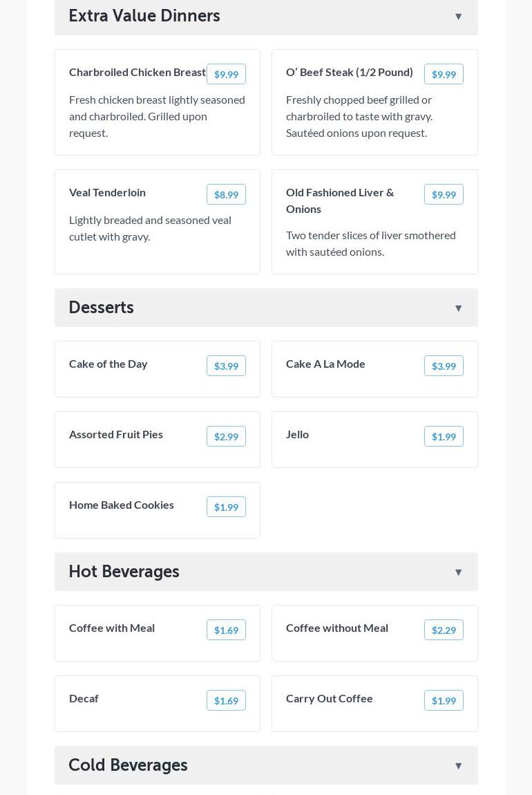This screenshot has width=532, height=795.
Task: Click the Charbroiled Chicken Breast $9.99 price
Action: click(x=226, y=75)
